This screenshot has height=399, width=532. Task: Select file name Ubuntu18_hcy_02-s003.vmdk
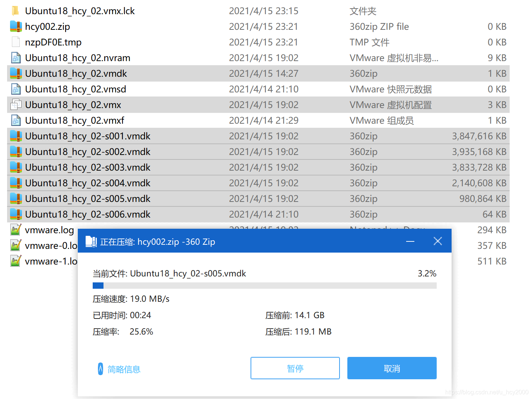click(x=87, y=168)
